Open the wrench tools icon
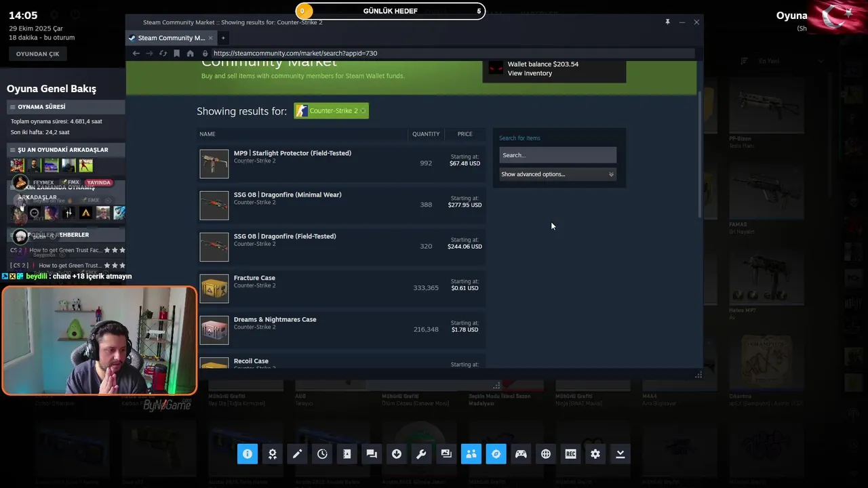 pos(421,454)
